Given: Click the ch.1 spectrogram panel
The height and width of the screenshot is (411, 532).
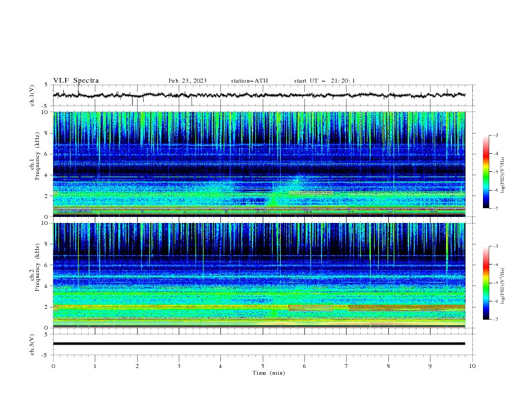Looking at the screenshot, I should coord(259,164).
